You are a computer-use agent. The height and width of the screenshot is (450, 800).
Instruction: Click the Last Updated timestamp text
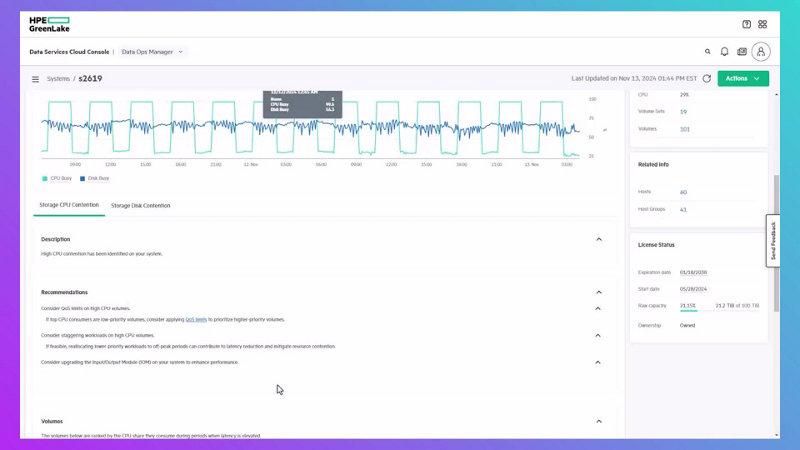point(634,79)
